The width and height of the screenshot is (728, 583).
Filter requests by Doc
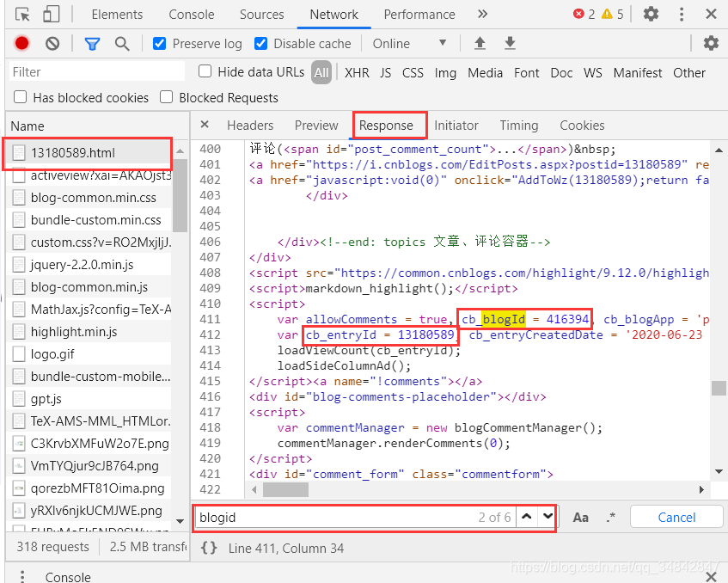tap(561, 73)
